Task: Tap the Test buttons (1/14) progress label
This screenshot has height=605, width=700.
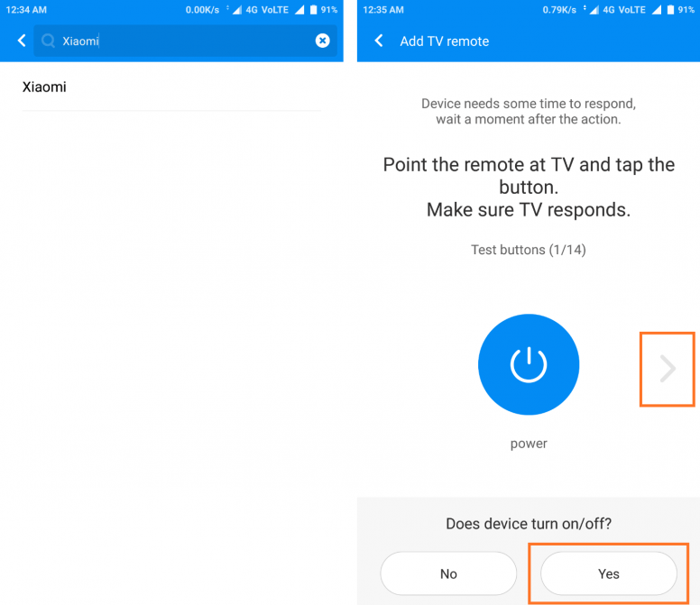Action: 528,249
